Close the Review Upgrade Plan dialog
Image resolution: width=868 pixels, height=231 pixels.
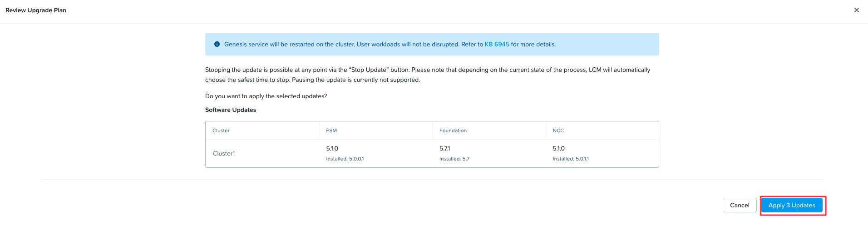coord(856,10)
